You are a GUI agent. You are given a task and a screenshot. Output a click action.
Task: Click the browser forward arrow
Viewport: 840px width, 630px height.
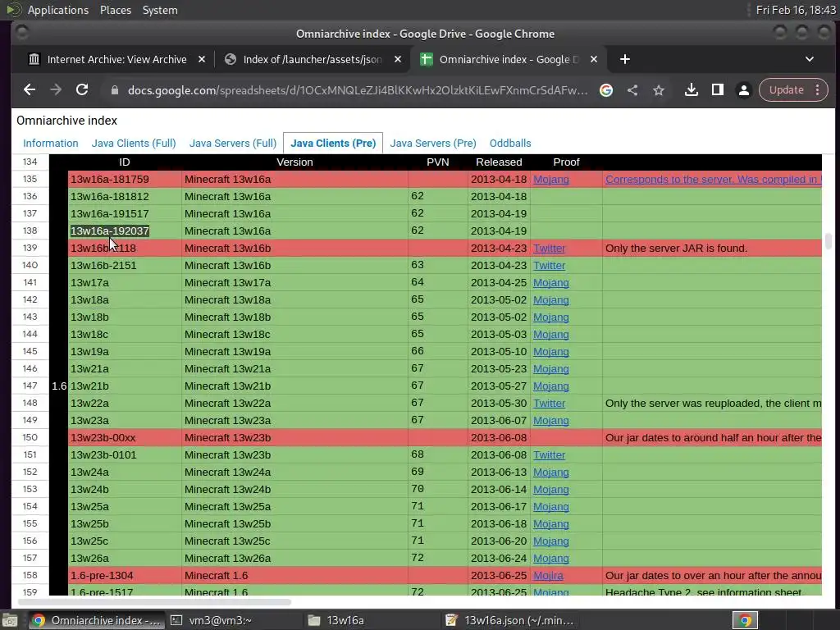pos(56,90)
